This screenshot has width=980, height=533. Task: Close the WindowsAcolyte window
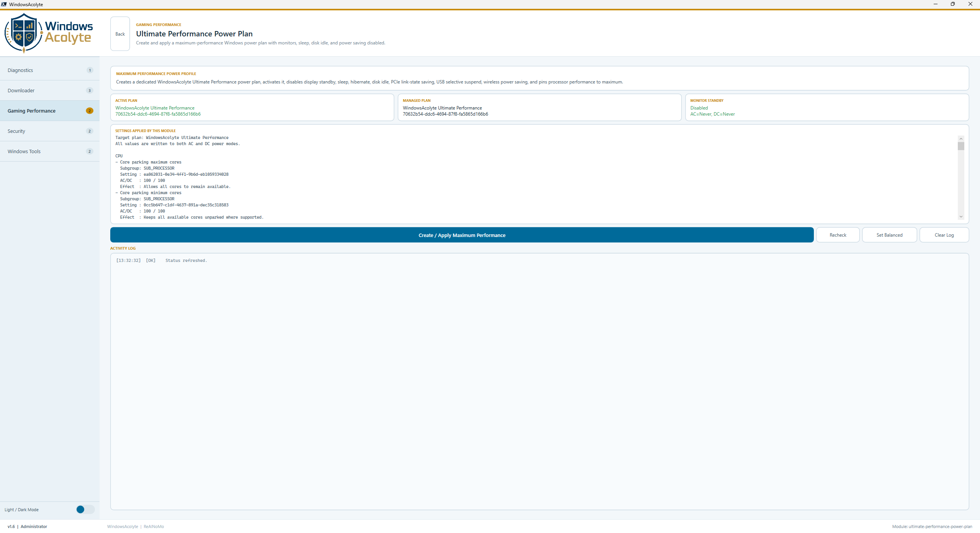970,4
